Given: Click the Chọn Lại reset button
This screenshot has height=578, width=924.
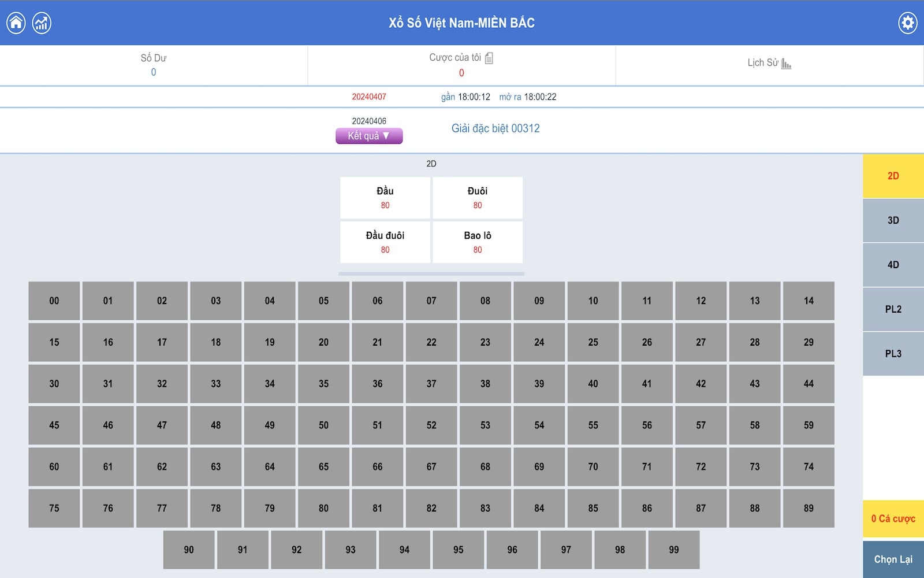Looking at the screenshot, I should (x=893, y=560).
